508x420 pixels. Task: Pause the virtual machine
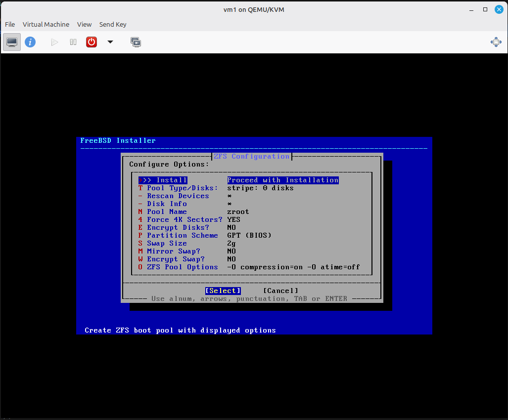(73, 42)
